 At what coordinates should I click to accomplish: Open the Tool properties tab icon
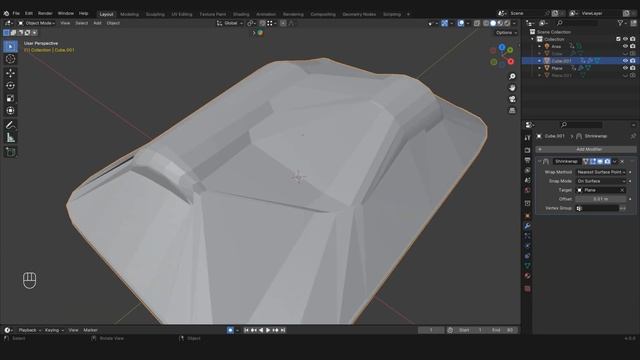(527, 138)
